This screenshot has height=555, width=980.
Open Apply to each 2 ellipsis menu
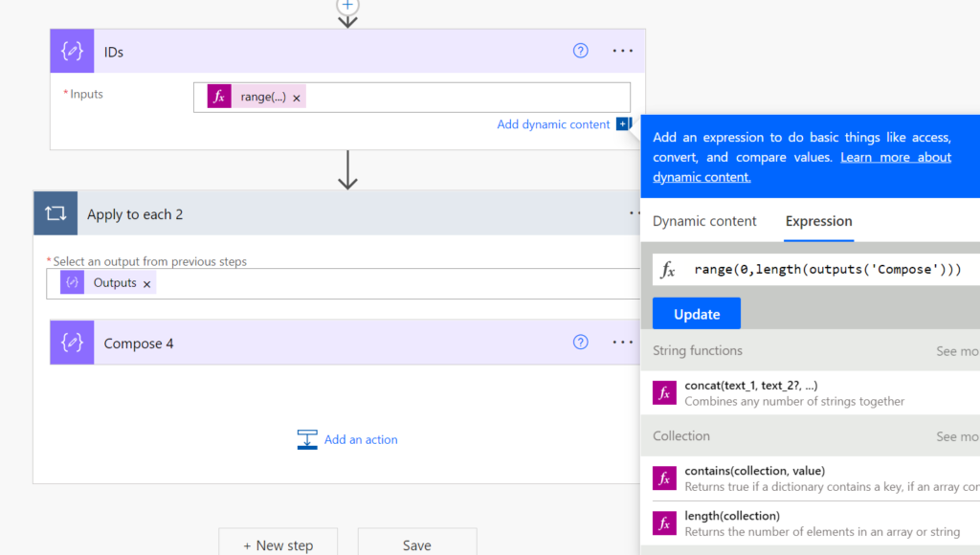pos(634,213)
